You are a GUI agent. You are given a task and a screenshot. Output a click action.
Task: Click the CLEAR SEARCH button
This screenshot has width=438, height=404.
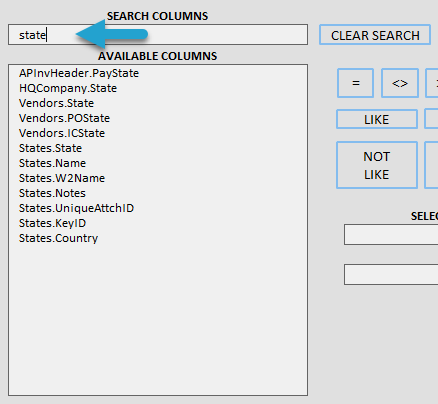[x=375, y=35]
